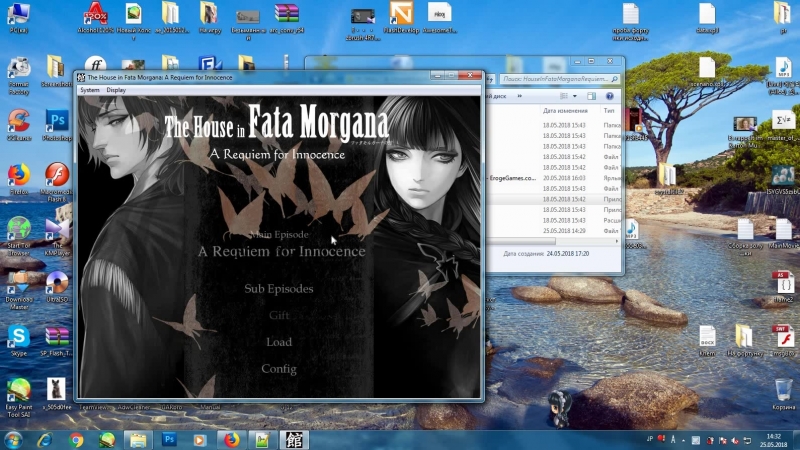Click the scrollbar right arrow in Explorer
800x450 pixels.
616,241
